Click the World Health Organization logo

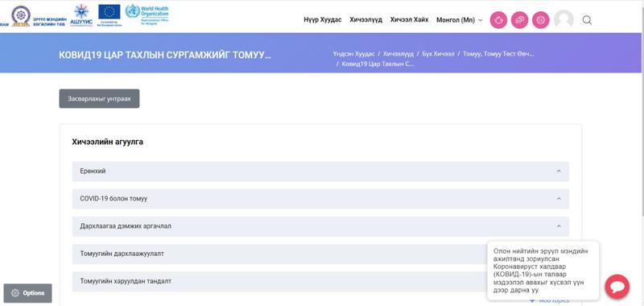pos(147,15)
